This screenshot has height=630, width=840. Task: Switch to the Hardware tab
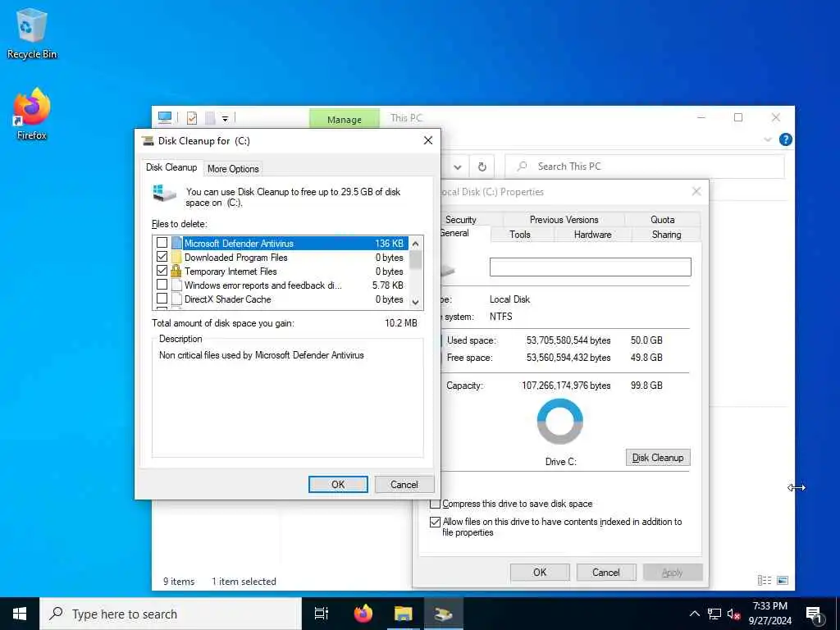point(592,235)
